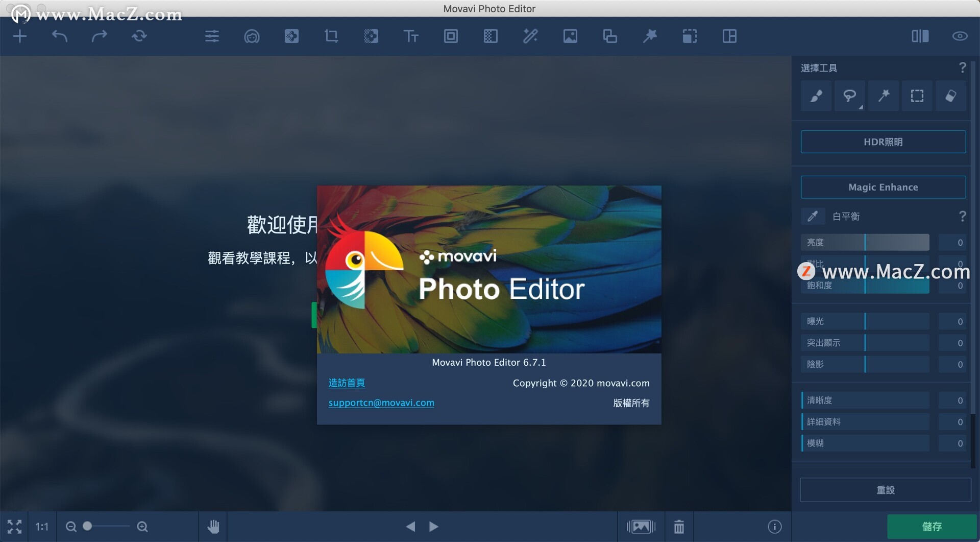Viewport: 980px width, 542px height.
Task: Toggle the eye preview original icon
Action: 960,36
